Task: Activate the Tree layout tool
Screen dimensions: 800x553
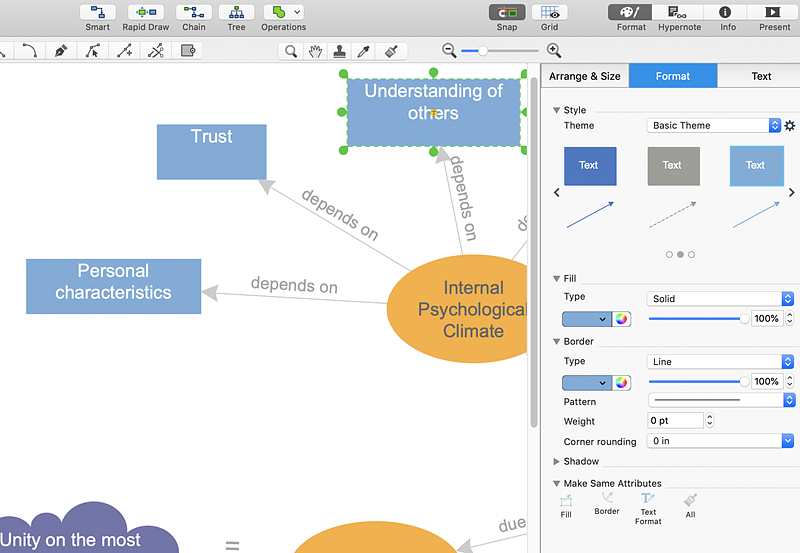Action: tap(236, 13)
